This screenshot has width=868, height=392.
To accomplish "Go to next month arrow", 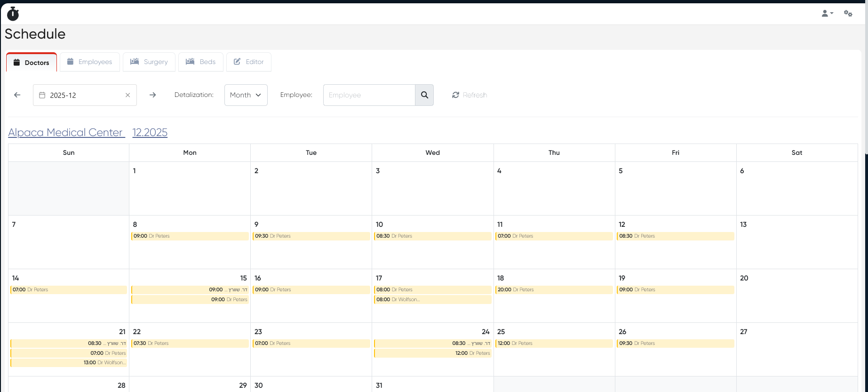I will pos(152,95).
